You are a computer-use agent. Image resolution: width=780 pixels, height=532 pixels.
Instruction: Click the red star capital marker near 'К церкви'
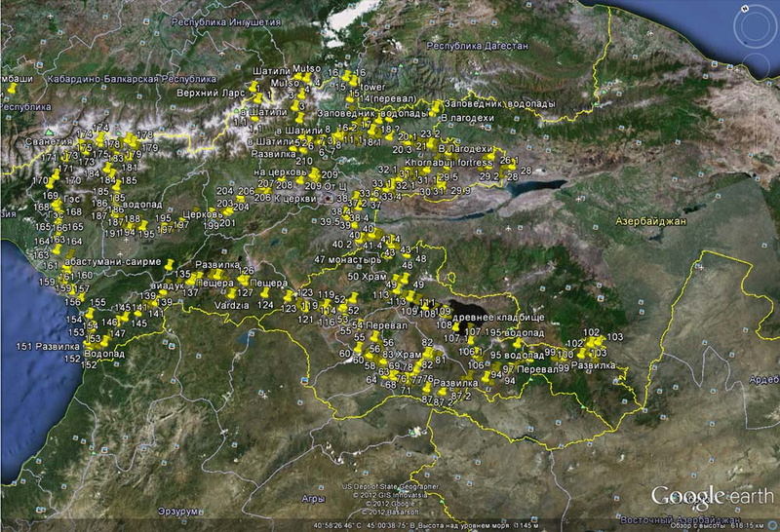(x=328, y=199)
